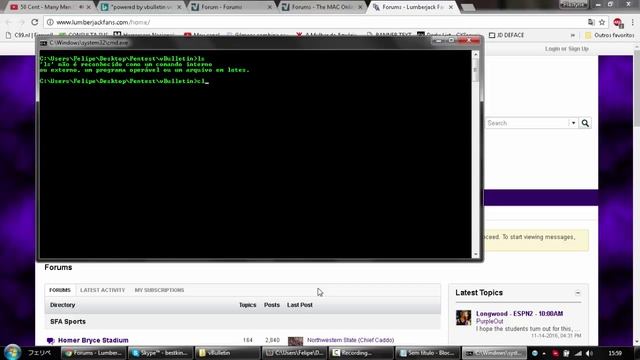Show hidden tray icons arrow
Viewport: 640px width, 360px height.
click(544, 353)
